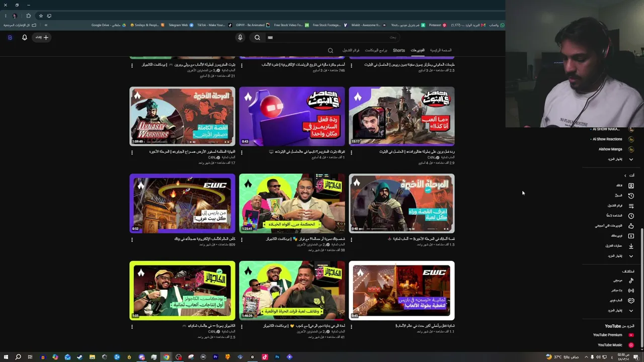Open options menu for the 0:52 EWC video
The image size is (644, 362).
click(x=132, y=239)
